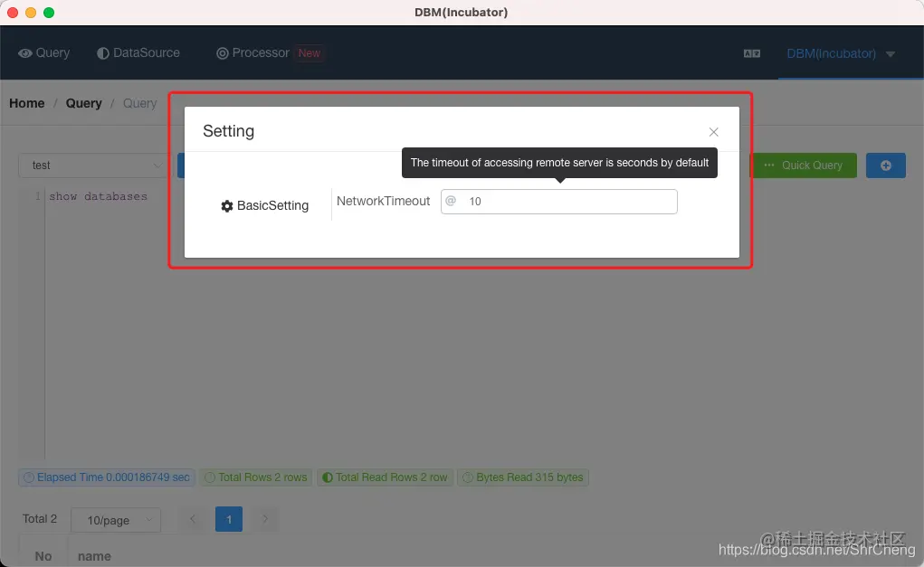Expand the DBM(Incubator) dropdown in the header
This screenshot has height=567, width=924.
pos(841,53)
